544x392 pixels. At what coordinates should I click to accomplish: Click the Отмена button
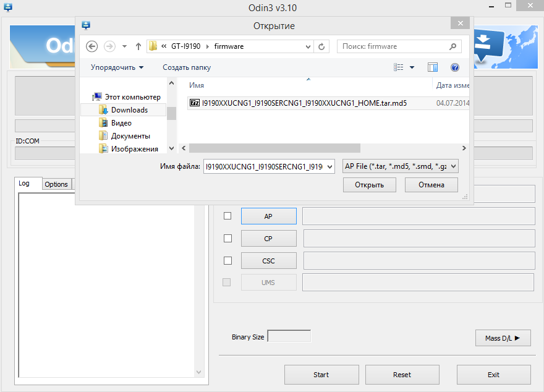pos(431,185)
